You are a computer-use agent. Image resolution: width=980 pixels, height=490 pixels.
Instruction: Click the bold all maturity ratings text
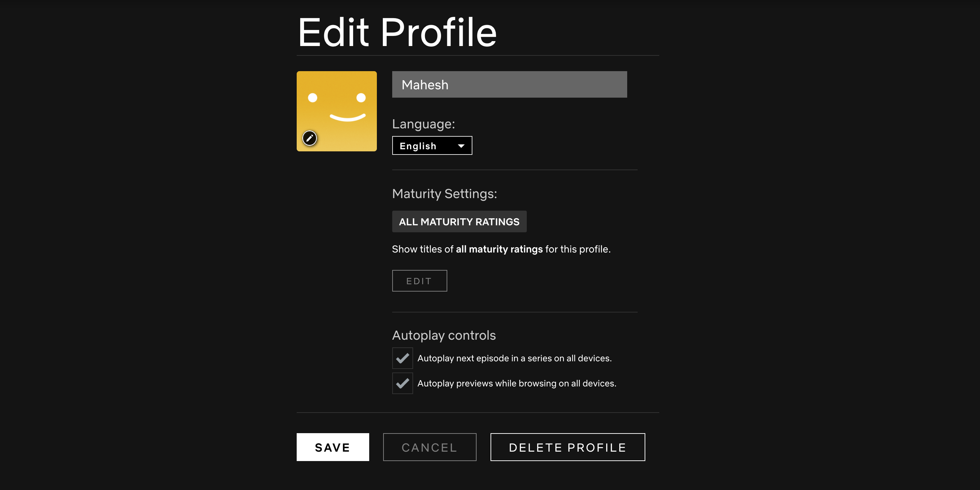coord(499,249)
